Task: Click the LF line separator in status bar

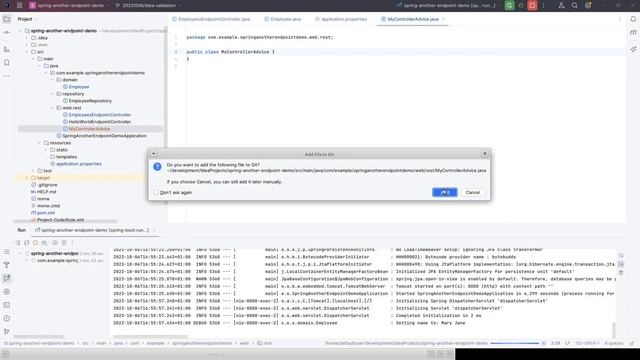Action: (567, 343)
